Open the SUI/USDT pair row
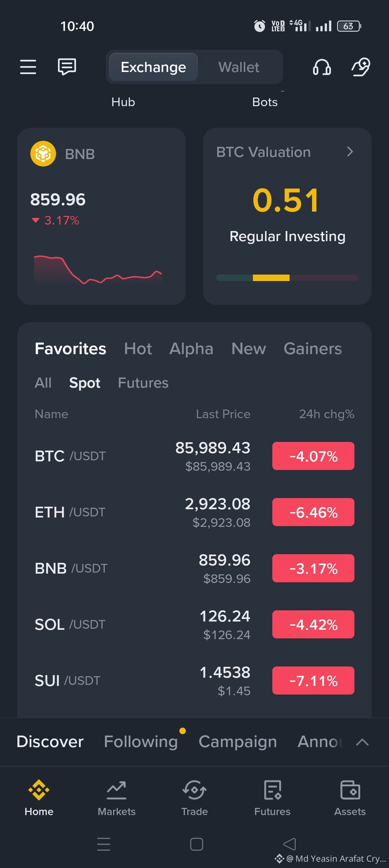Screen dimensions: 389x868 coord(194,681)
